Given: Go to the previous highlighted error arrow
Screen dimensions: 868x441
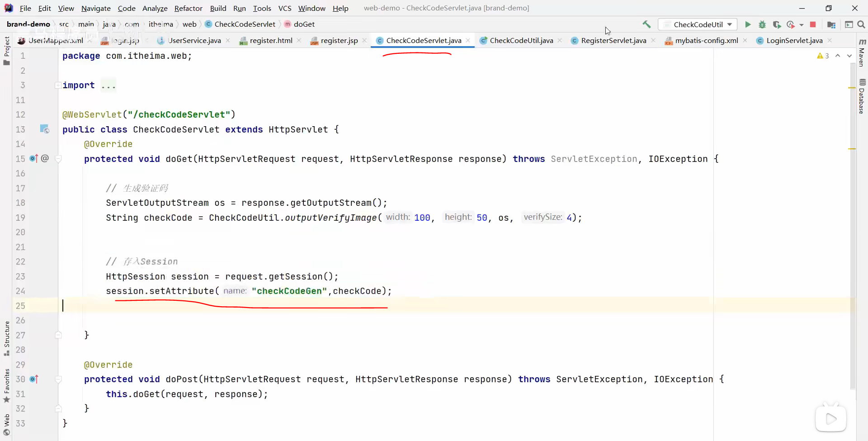Looking at the screenshot, I should click(x=838, y=56).
